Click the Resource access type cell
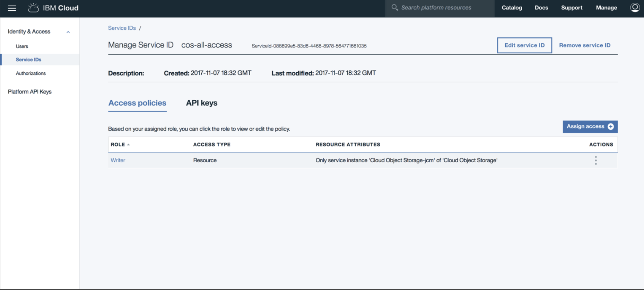This screenshot has width=644, height=290. 205,160
